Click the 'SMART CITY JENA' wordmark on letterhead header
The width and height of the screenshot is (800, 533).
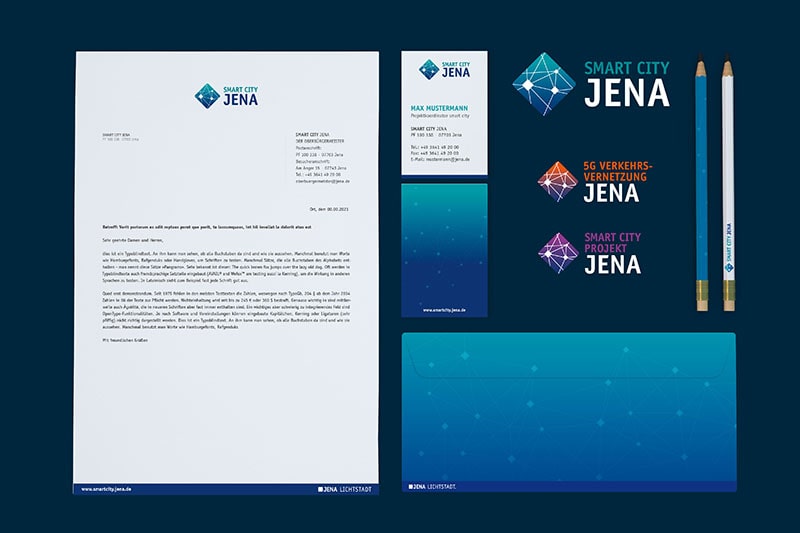[240, 96]
